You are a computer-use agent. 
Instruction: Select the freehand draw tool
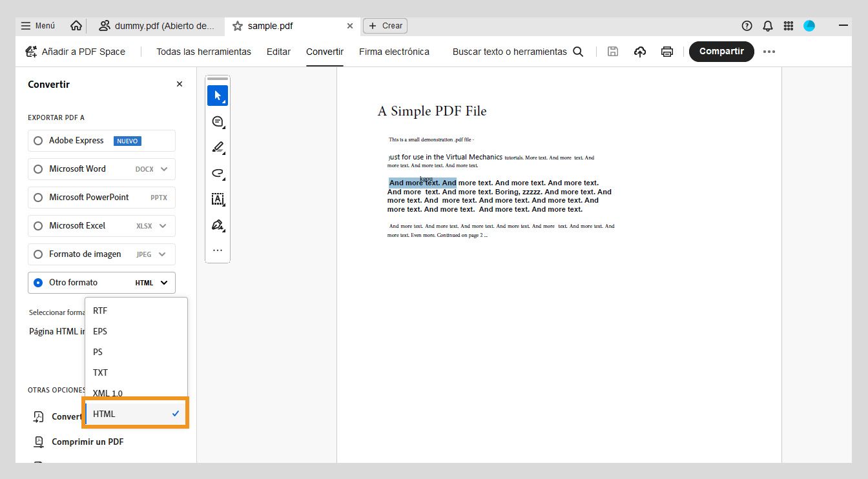coord(218,173)
